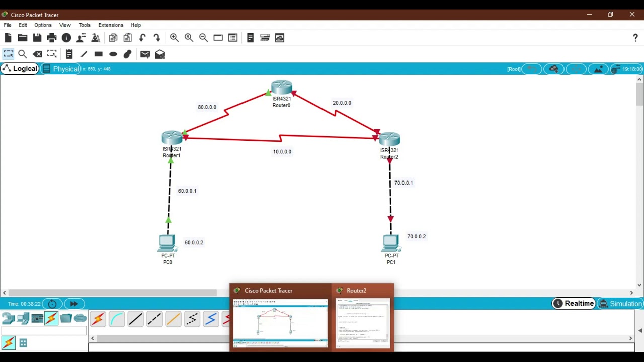
Task: Click the Power Cycle Devices button
Action: pos(52,304)
